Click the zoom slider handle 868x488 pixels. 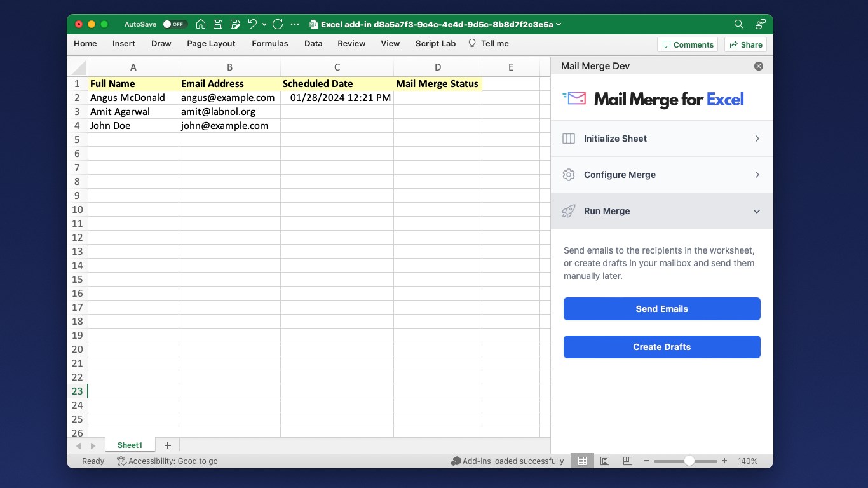coord(689,461)
